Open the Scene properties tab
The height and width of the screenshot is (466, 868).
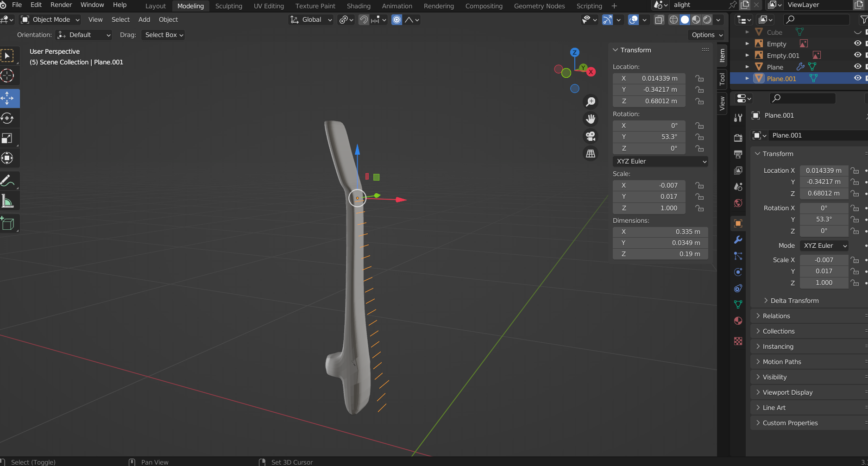738,187
